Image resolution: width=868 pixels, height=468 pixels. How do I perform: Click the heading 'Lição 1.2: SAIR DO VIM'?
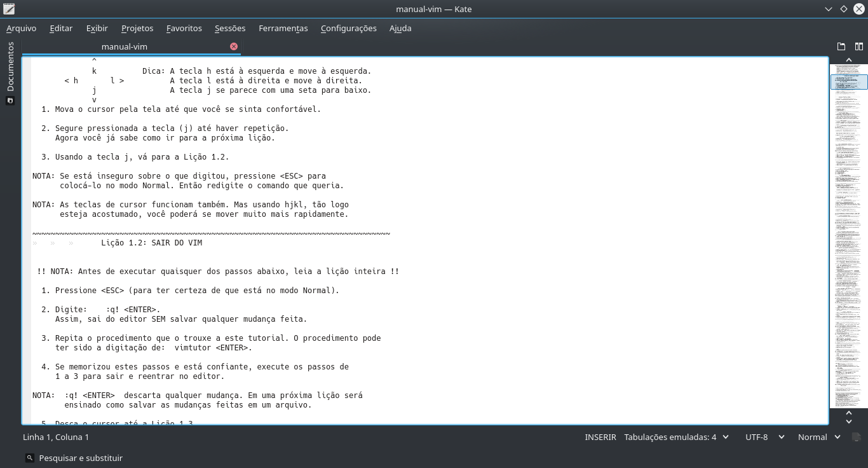[x=152, y=243]
